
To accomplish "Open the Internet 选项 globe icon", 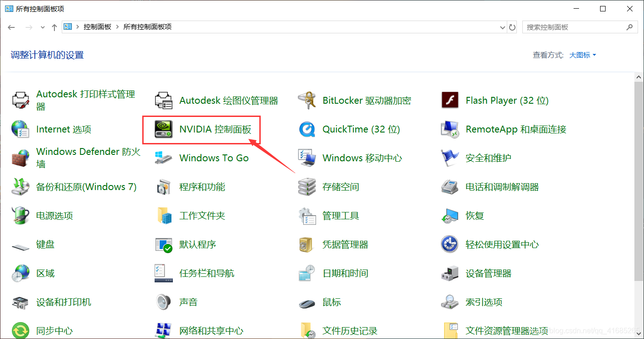I will coord(21,129).
